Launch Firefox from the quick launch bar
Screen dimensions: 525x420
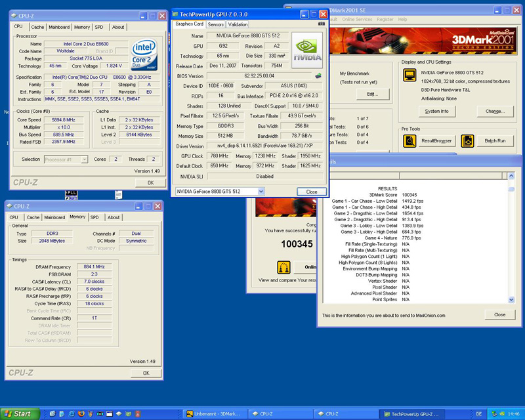tap(81, 413)
